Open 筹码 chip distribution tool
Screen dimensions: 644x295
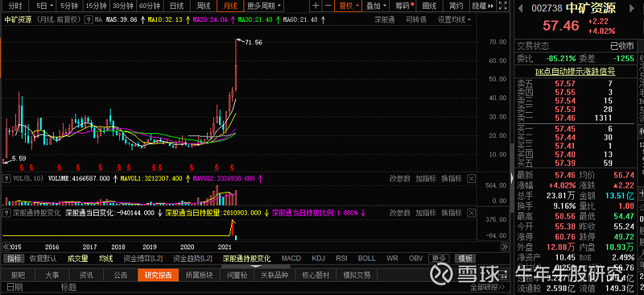point(404,6)
